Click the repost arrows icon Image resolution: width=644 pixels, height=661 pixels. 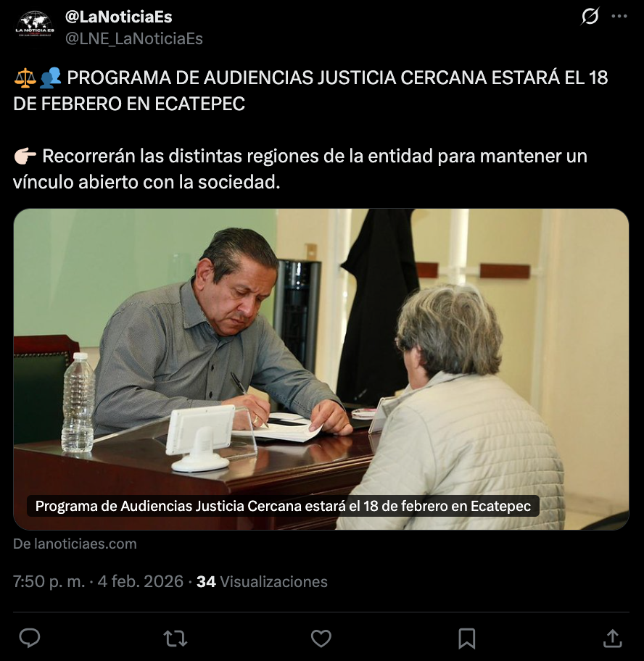(176, 639)
